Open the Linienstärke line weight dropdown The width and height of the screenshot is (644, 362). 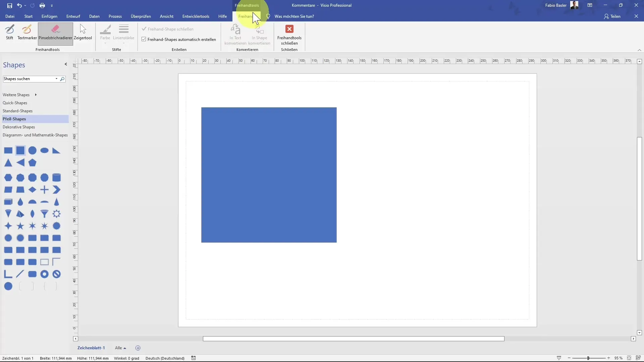click(123, 34)
